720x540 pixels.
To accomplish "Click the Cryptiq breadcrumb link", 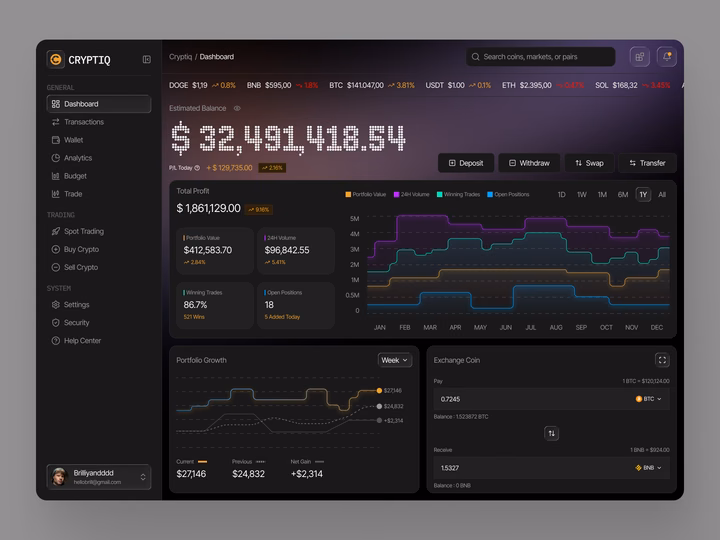I will click(x=180, y=56).
